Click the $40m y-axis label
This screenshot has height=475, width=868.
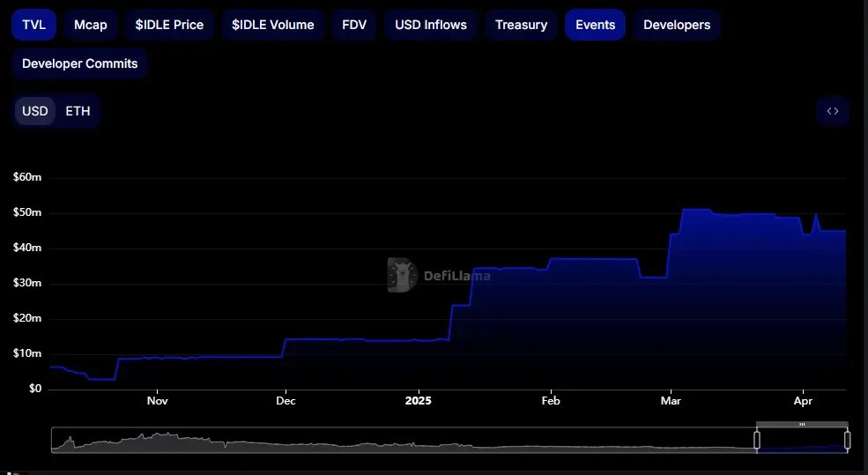coord(27,248)
